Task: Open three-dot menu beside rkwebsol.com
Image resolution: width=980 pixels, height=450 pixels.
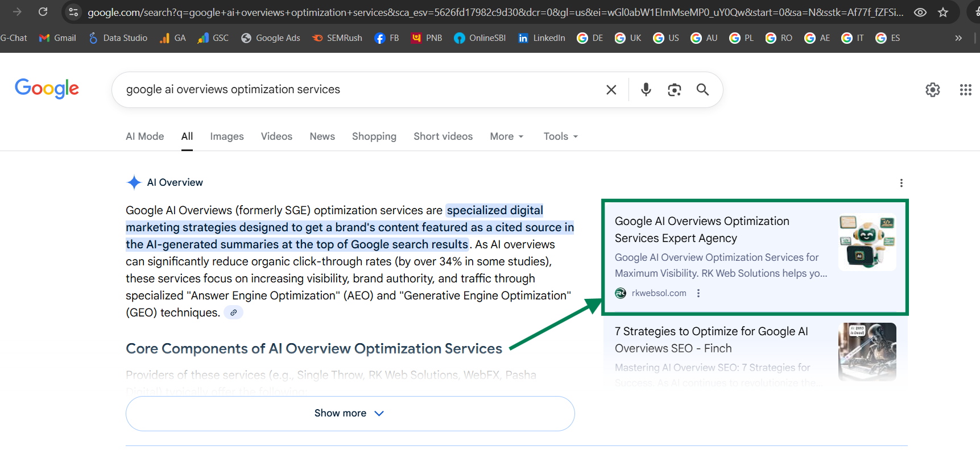Action: (x=698, y=293)
